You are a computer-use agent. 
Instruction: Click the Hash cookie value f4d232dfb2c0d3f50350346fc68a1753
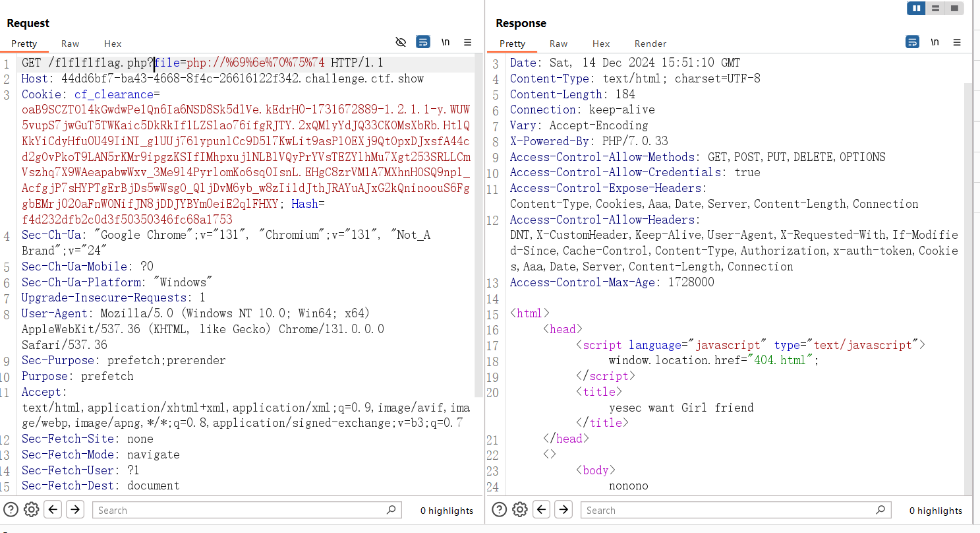(127, 219)
